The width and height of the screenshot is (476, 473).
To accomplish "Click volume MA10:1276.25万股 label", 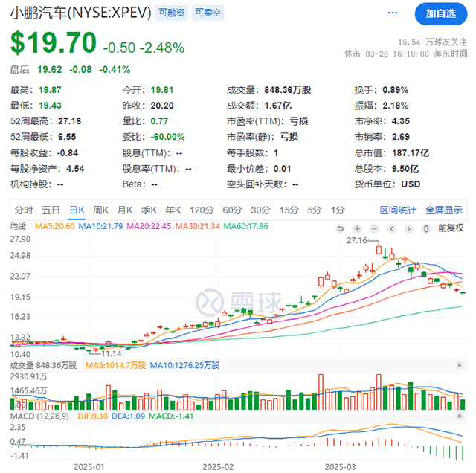I will pos(184,365).
